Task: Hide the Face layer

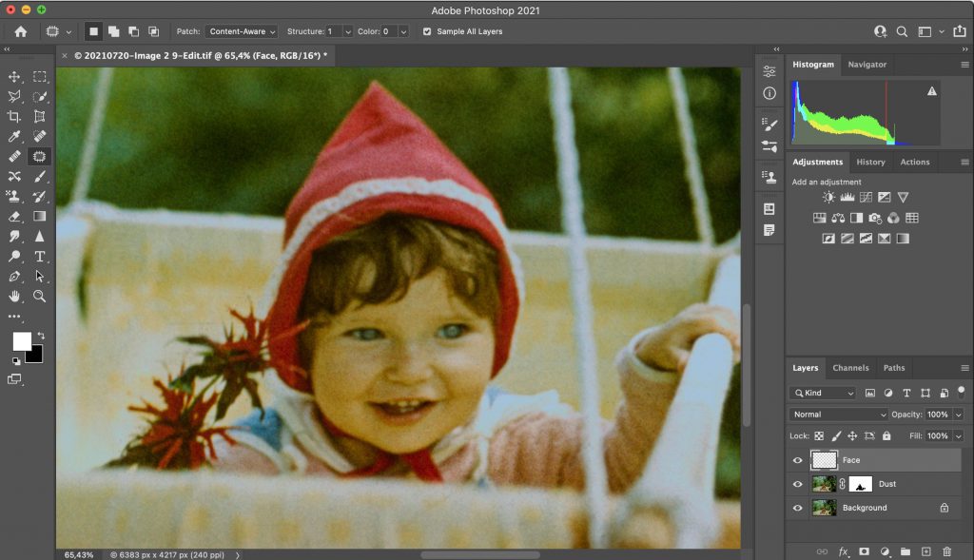Action: pos(798,461)
